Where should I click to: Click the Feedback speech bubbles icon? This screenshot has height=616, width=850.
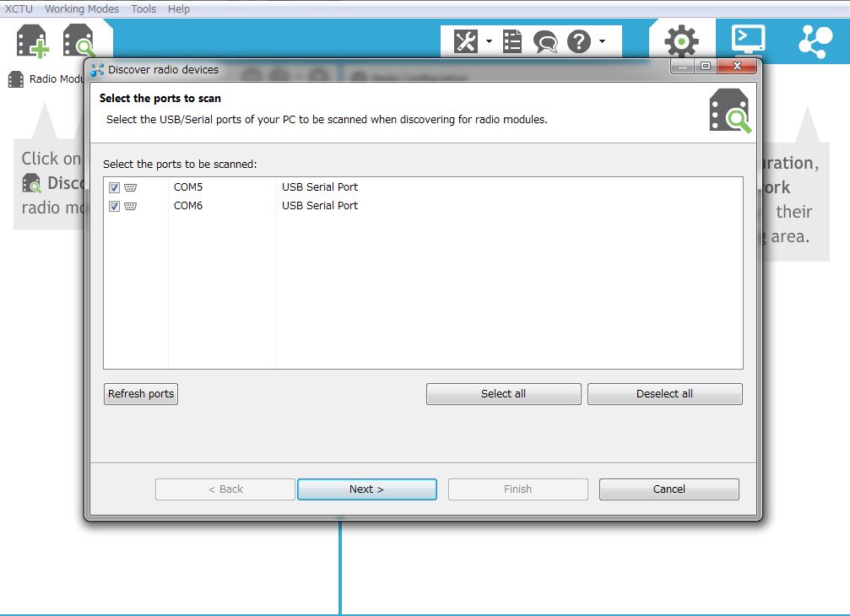point(545,41)
